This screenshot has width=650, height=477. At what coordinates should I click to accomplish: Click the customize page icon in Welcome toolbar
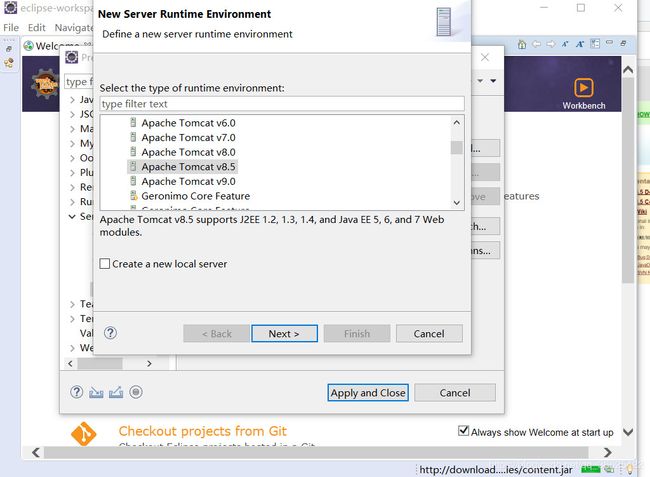[595, 44]
